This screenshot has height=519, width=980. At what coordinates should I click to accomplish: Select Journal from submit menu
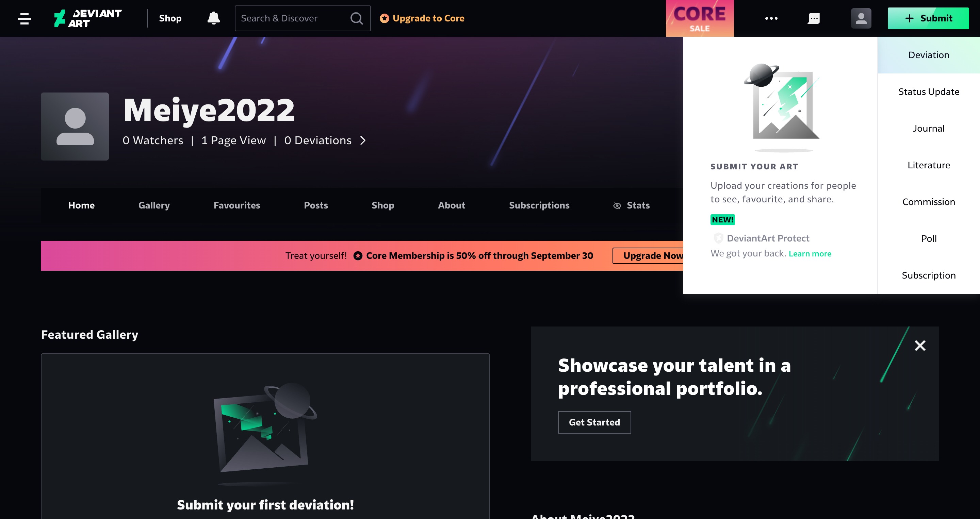tap(929, 129)
